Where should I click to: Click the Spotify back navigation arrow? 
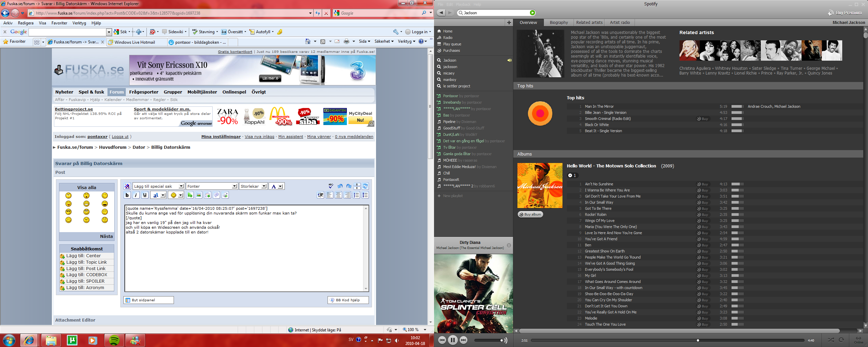[x=441, y=13]
